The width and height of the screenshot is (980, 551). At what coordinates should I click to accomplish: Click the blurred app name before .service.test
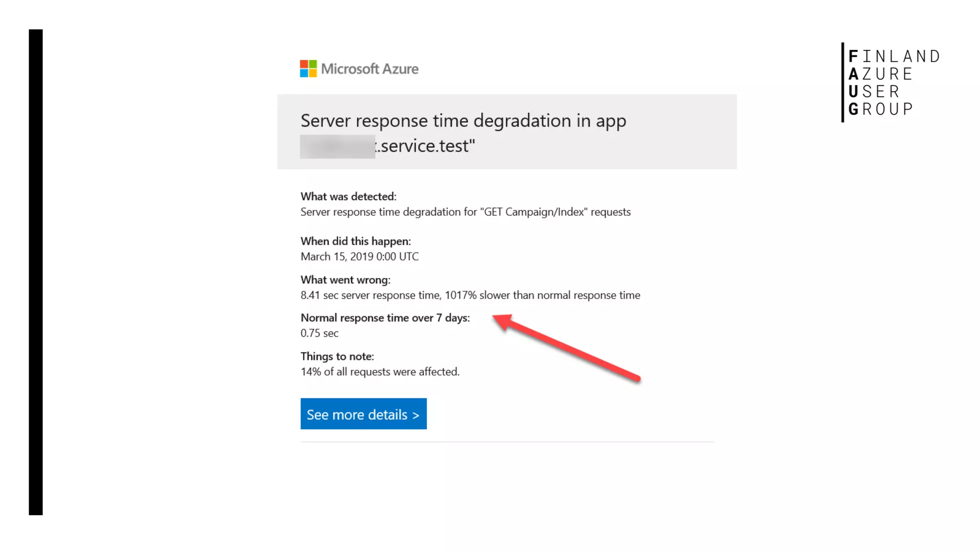(337, 146)
